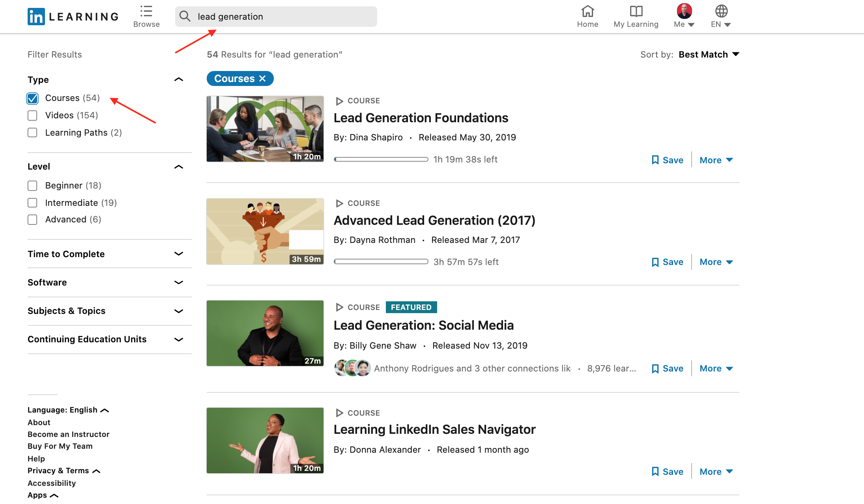Click play icon beside Lead Generation Foundations
The width and height of the screenshot is (864, 504).
(x=339, y=101)
